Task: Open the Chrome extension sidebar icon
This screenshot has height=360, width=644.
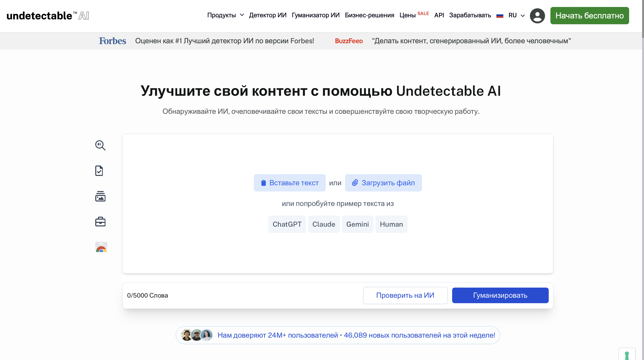Action: coord(101,247)
